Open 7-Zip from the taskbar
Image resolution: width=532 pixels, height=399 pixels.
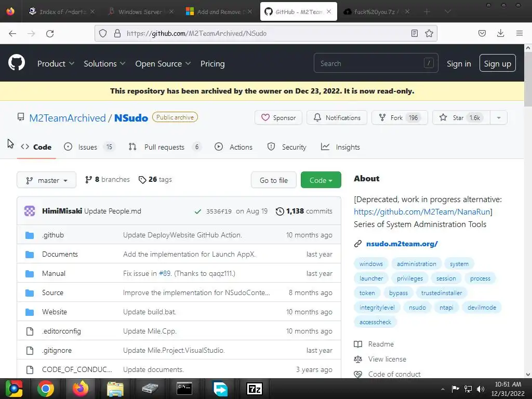pos(255,389)
